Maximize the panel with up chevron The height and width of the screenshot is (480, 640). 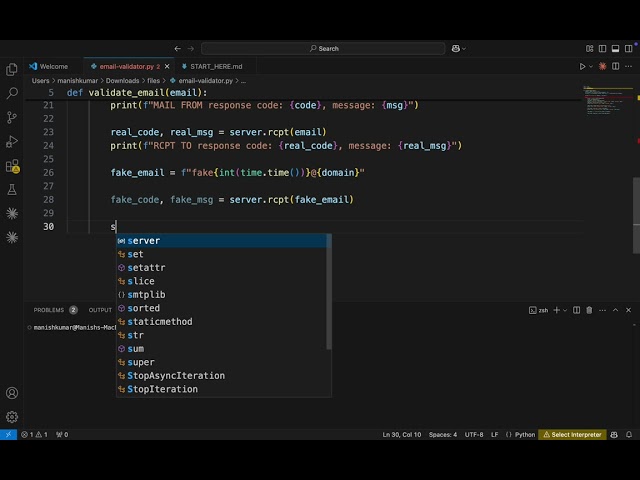click(616, 310)
